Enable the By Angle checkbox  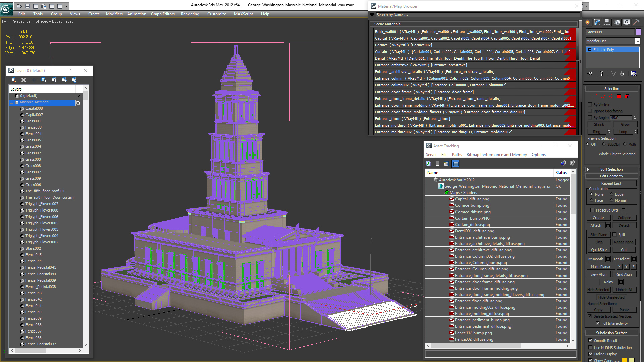point(590,118)
